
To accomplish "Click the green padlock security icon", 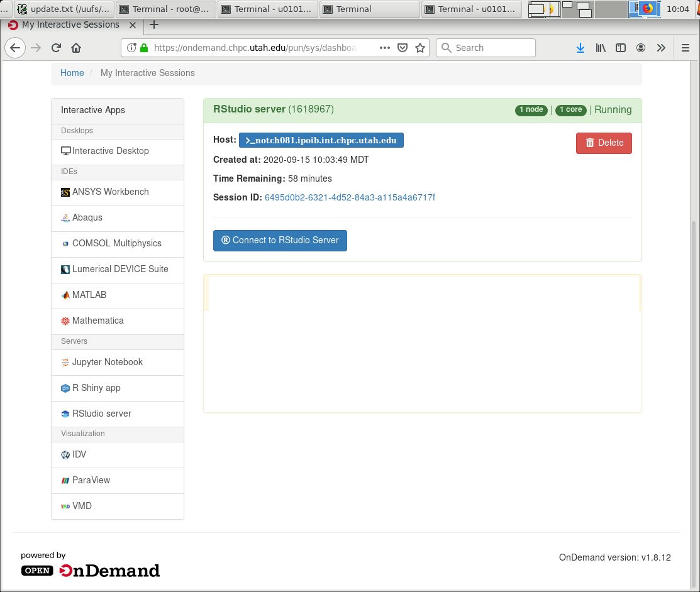I will 144,48.
